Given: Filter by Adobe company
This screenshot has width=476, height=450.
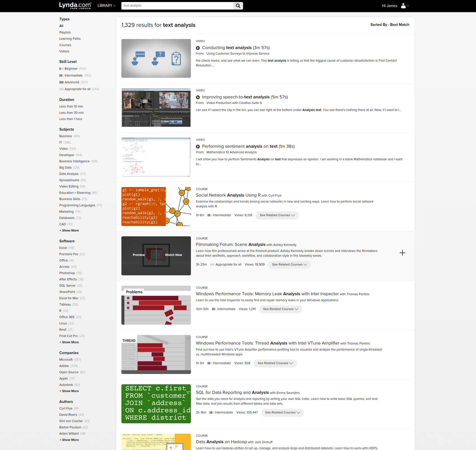Looking at the screenshot, I should coord(64,366).
